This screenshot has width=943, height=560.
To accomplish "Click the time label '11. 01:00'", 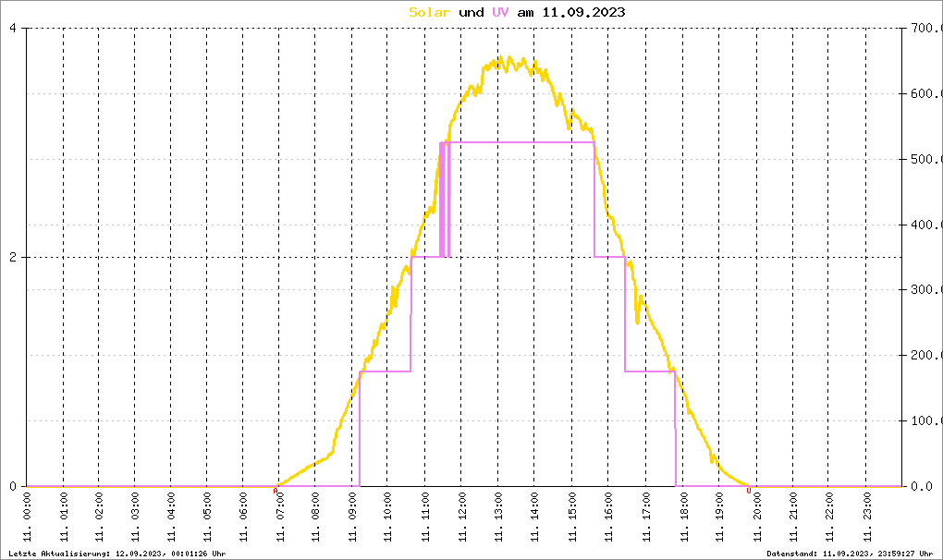I will (x=64, y=517).
